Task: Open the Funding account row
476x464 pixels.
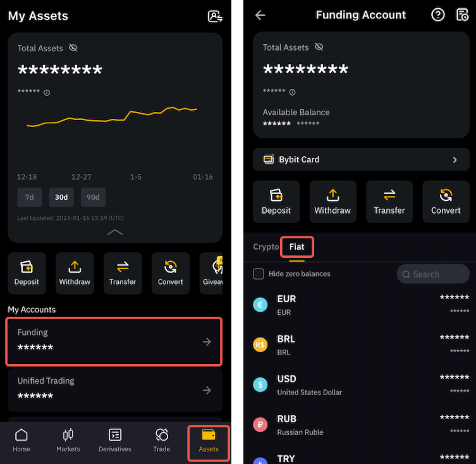Action: [114, 341]
